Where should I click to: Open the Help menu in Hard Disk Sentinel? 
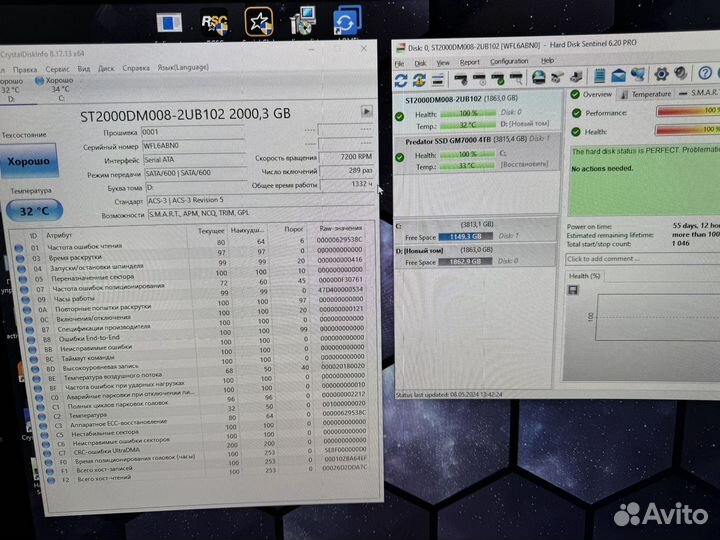547,60
